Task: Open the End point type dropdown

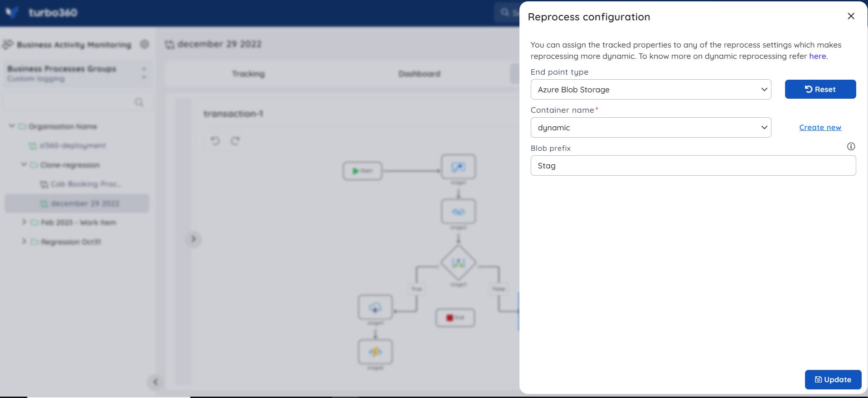Action: click(650, 90)
